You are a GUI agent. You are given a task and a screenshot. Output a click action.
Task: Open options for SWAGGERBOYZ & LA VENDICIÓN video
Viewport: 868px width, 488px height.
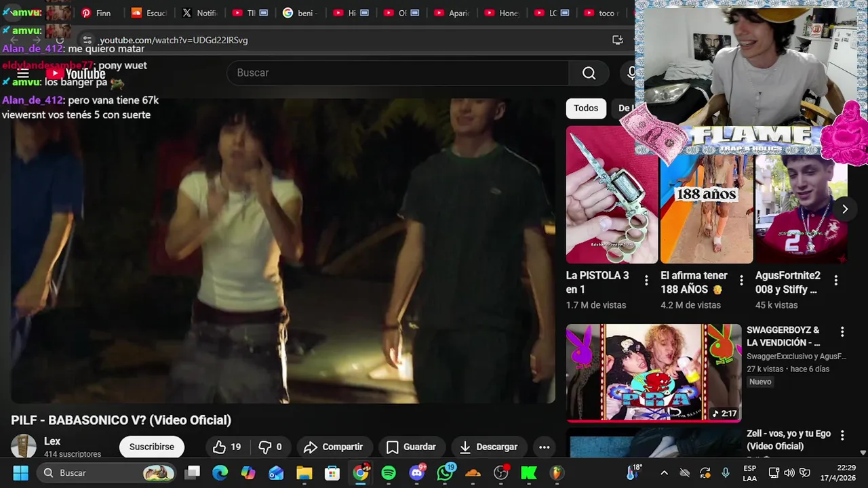tap(842, 332)
